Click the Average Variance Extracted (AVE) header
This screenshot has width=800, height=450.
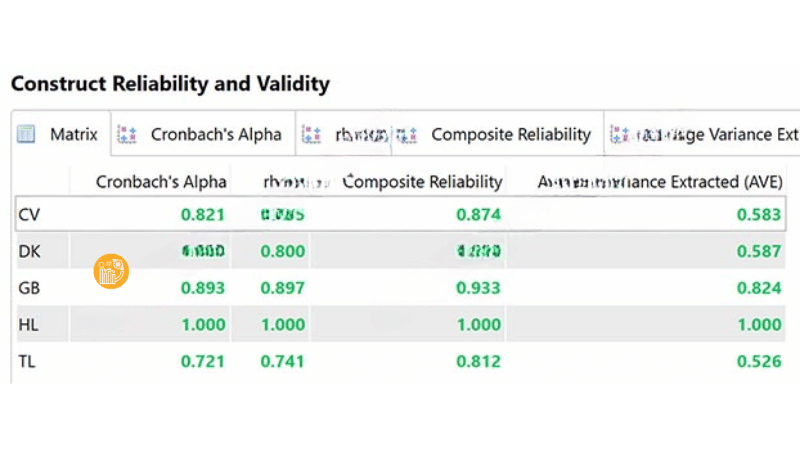click(x=660, y=182)
